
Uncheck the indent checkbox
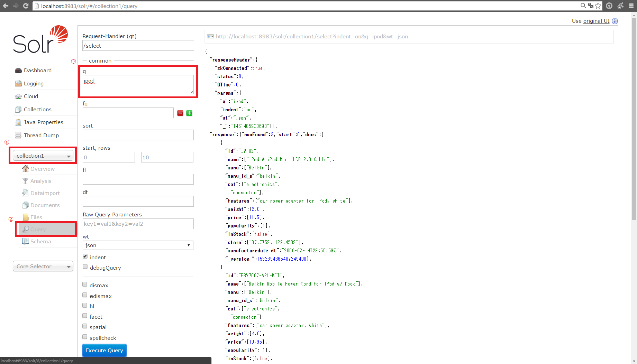tap(85, 256)
